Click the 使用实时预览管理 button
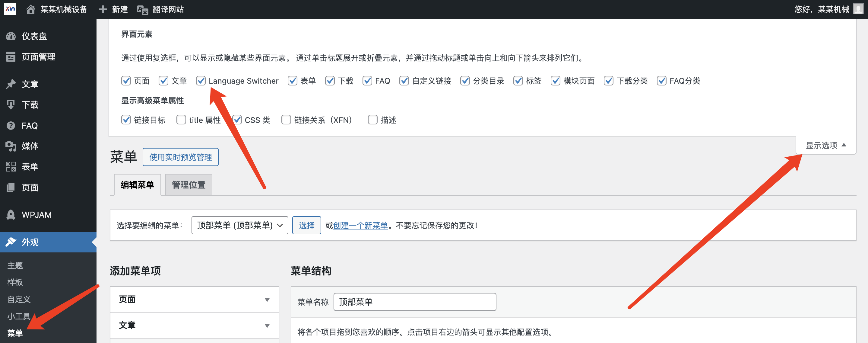 180,157
